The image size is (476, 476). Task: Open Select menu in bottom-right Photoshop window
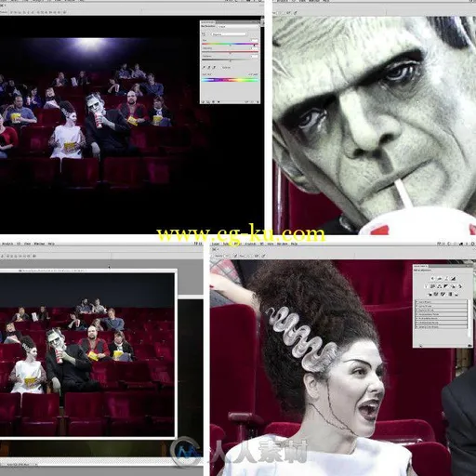point(226,244)
